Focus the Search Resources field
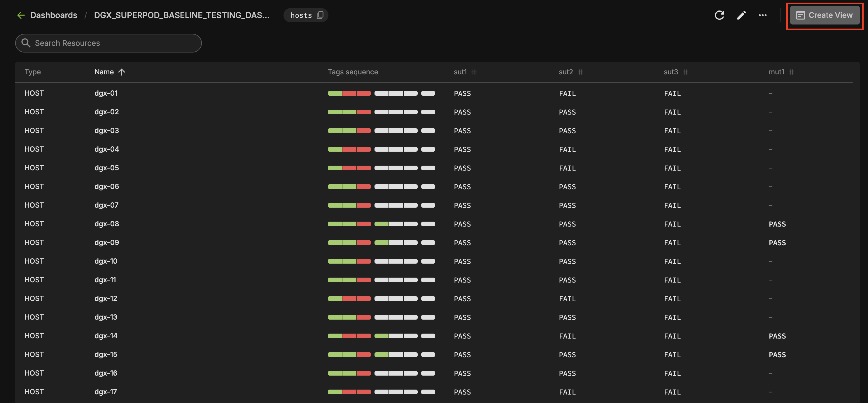Image resolution: width=868 pixels, height=403 pixels. [108, 43]
